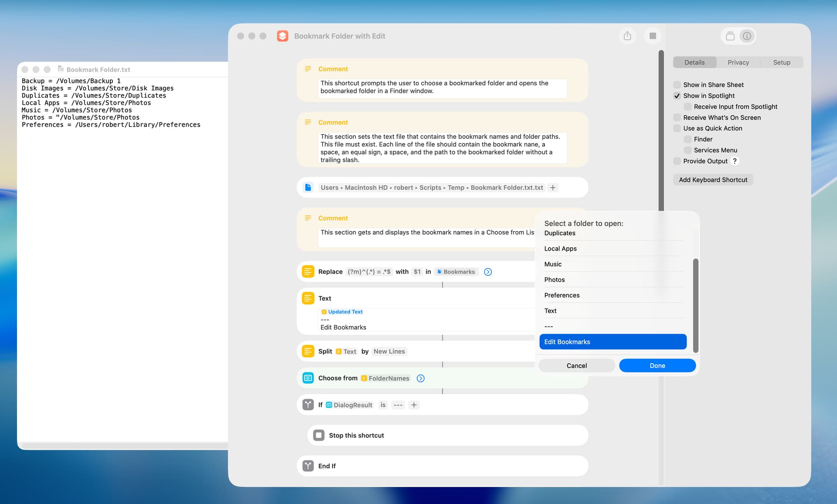This screenshot has height=504, width=837.
Task: Click the Stop this shortcut action icon
Action: pyautogui.click(x=319, y=435)
